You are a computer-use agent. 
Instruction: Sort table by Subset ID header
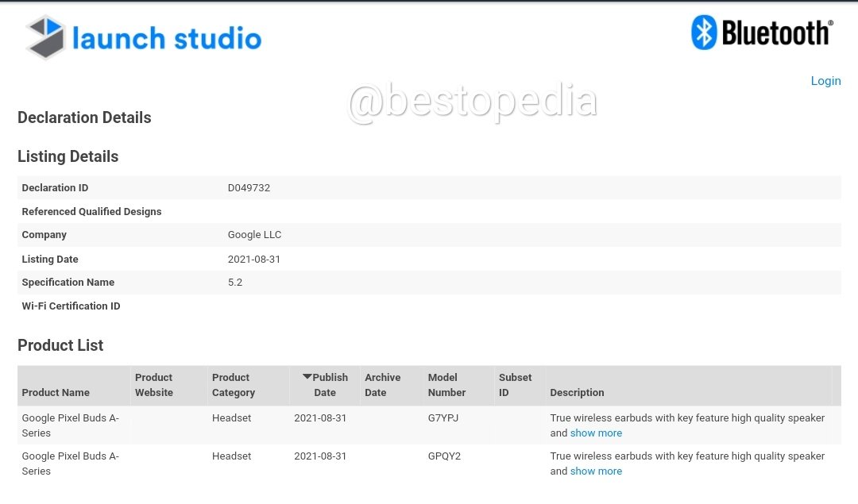tap(515, 385)
